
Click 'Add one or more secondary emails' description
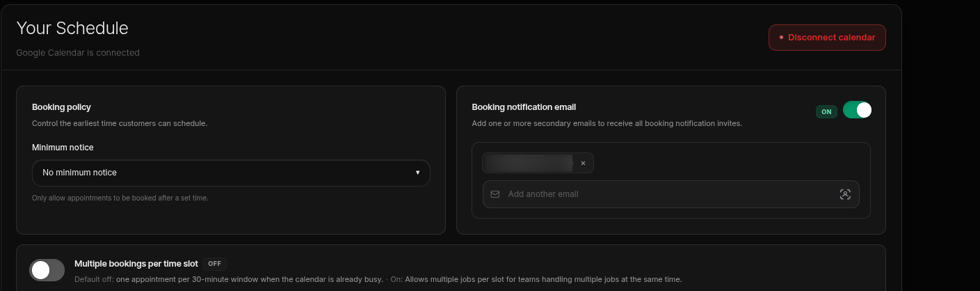tap(607, 123)
